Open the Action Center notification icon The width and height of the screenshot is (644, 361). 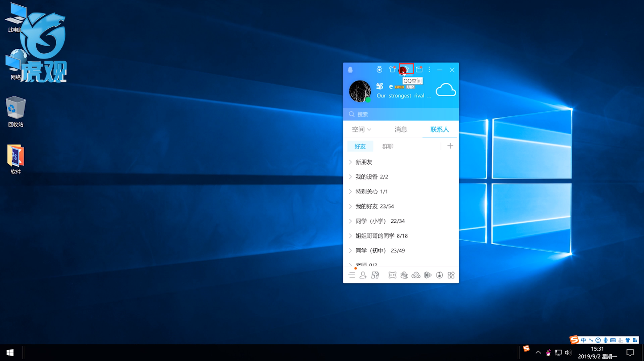[630, 353]
